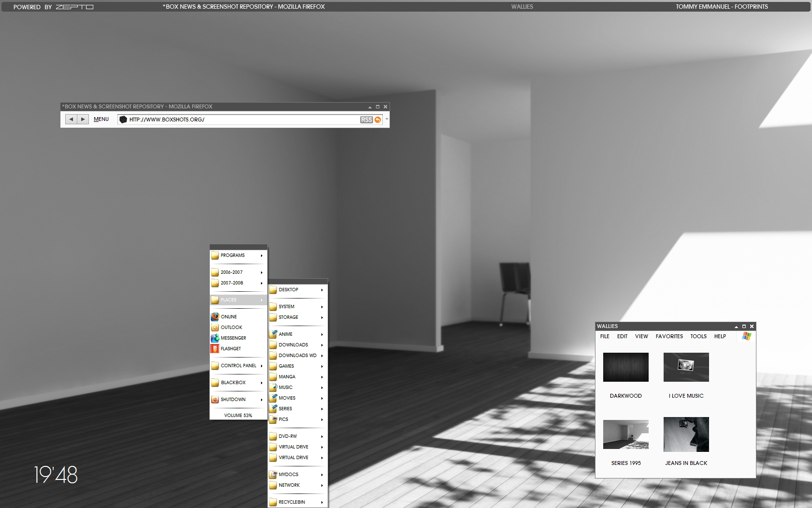Open the Favorites menu in Wallies
Viewport: 812px width, 508px height.
pos(669,336)
